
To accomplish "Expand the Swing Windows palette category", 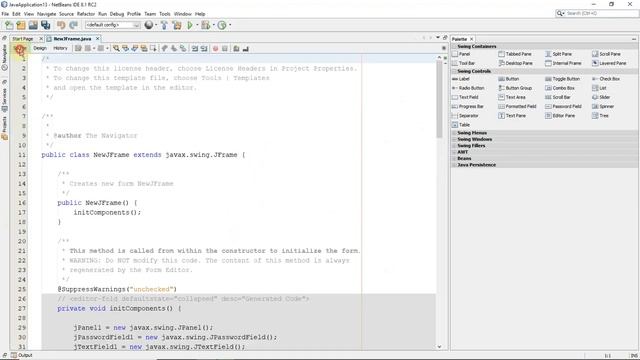I will 454,140.
